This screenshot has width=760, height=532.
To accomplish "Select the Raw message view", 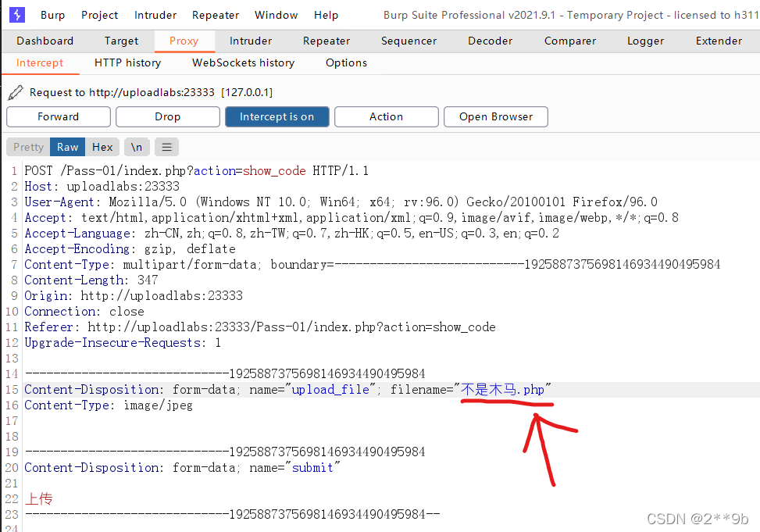I will 67,147.
